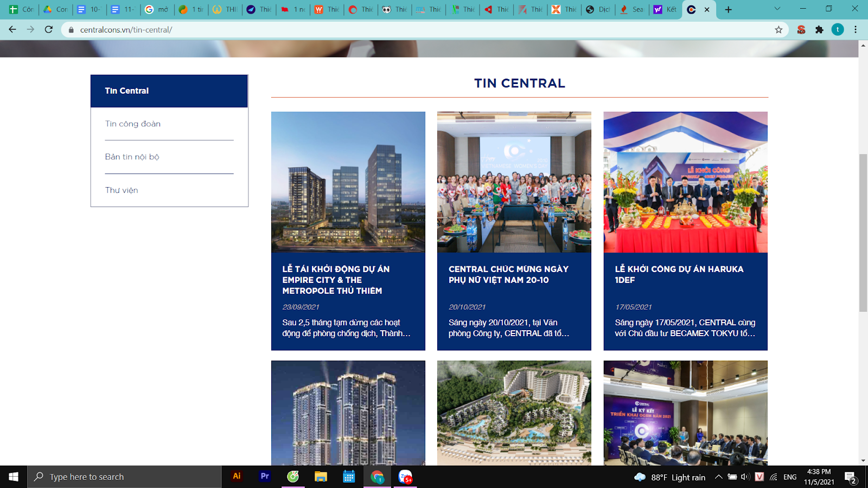
Task: Open night skyscraper towers article image
Action: pos(348,413)
